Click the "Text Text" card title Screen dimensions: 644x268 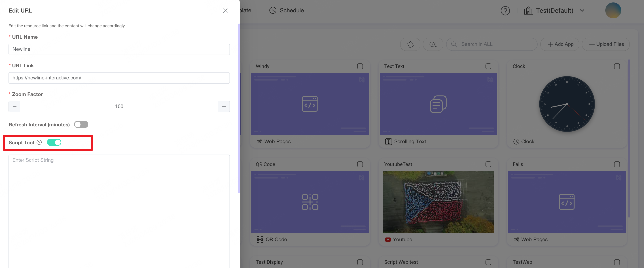(x=394, y=66)
